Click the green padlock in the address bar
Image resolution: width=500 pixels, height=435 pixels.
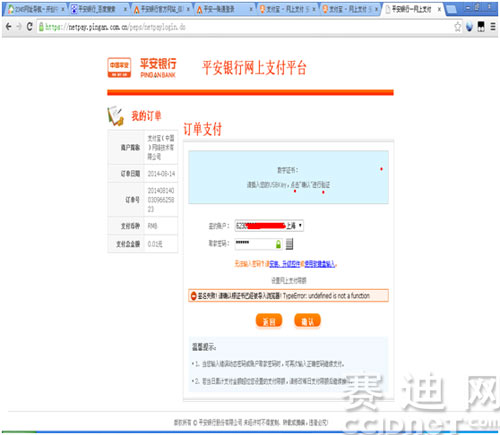pos(41,27)
